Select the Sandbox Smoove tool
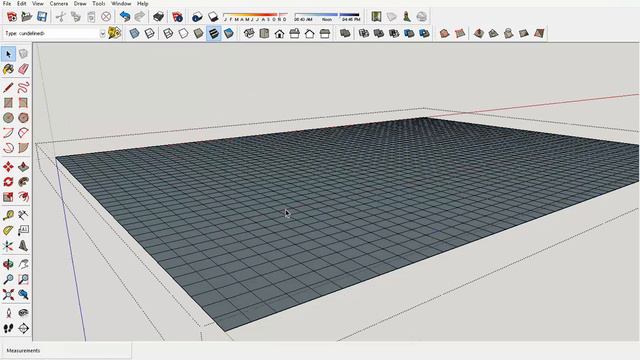The image size is (640, 360). point(478,33)
